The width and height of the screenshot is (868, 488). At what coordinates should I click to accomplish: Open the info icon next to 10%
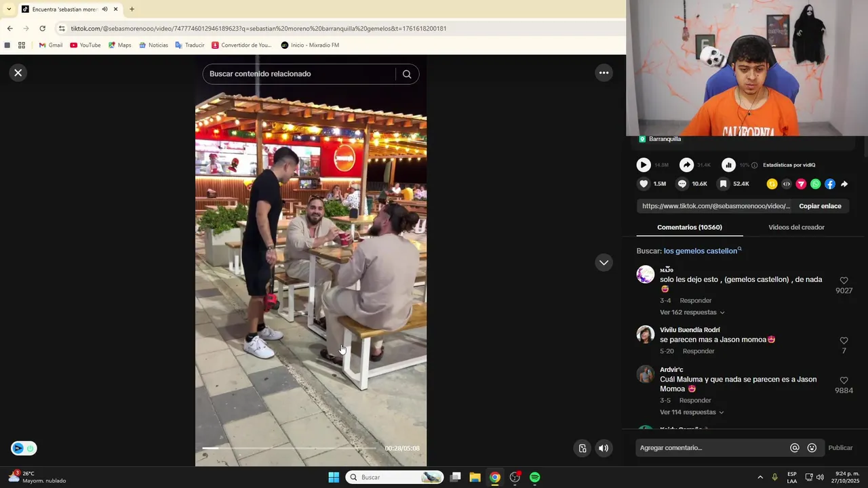pos(754,165)
